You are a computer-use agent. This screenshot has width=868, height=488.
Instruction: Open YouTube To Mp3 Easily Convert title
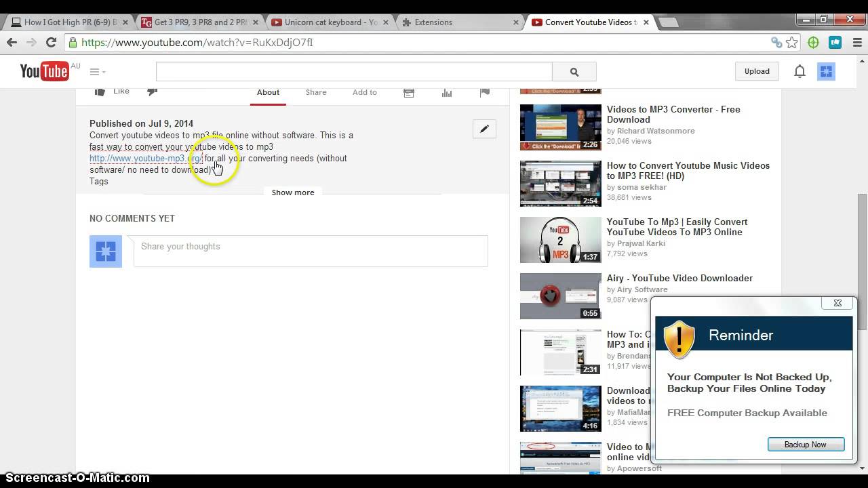click(x=677, y=227)
